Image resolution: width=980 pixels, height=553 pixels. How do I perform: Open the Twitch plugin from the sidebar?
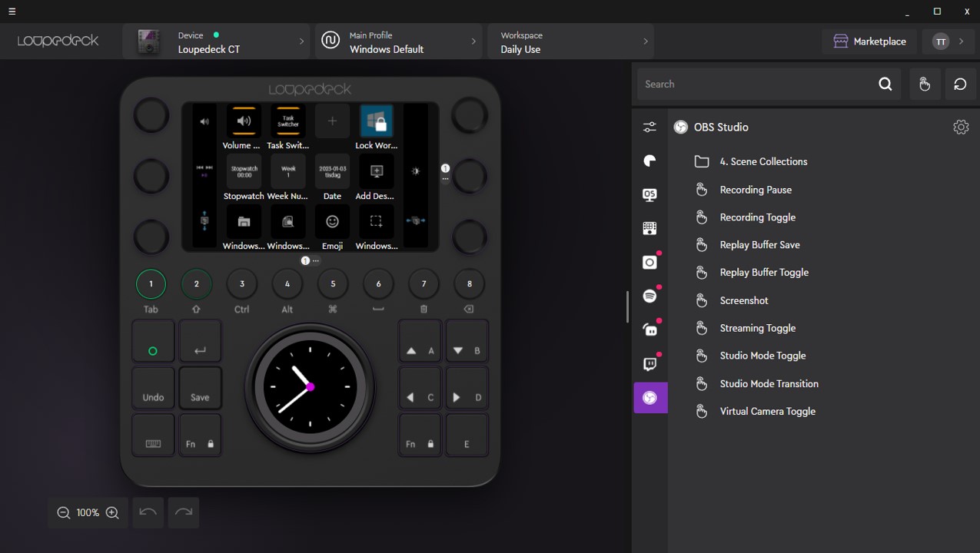pyautogui.click(x=650, y=362)
